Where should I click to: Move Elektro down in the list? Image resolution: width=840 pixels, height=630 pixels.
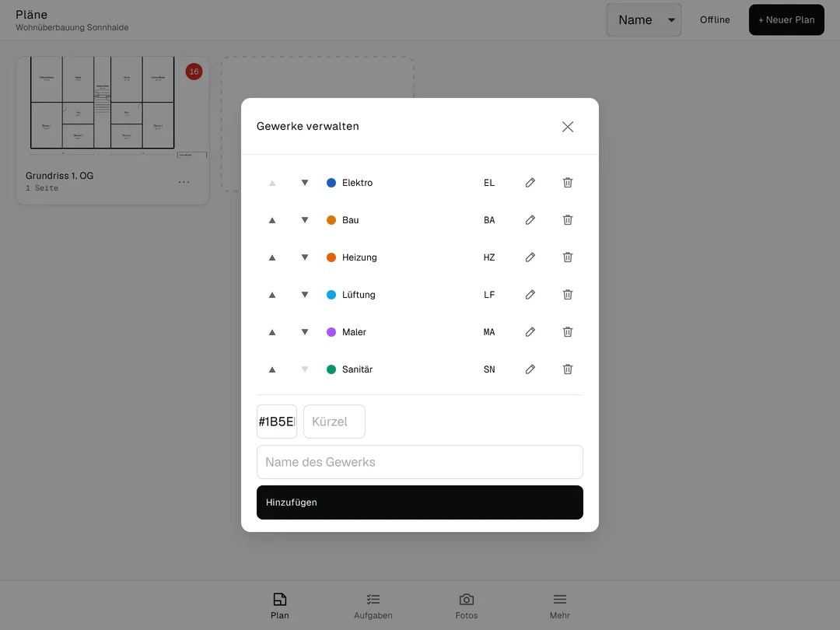click(x=305, y=183)
